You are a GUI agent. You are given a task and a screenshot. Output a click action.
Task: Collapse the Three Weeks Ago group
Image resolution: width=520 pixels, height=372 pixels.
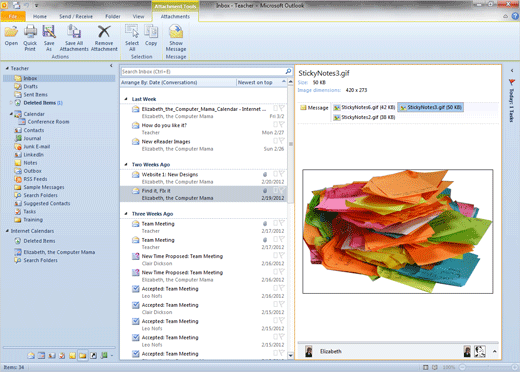(126, 214)
